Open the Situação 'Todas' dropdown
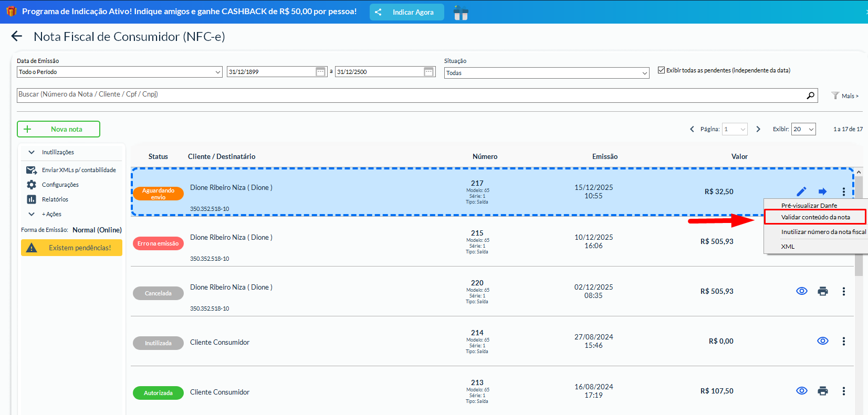The width and height of the screenshot is (868, 415). point(547,73)
